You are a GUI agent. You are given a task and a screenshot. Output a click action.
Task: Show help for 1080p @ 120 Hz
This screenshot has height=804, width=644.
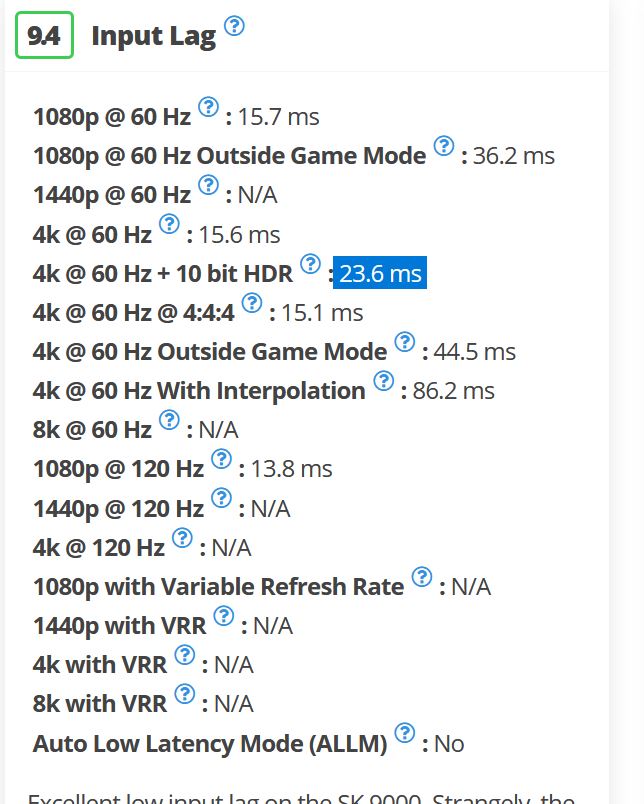[221, 459]
